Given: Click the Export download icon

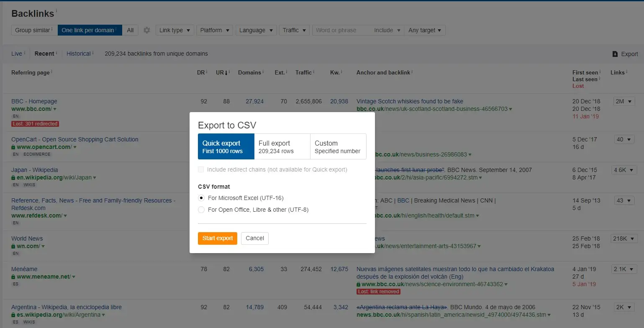Looking at the screenshot, I should 615,54.
